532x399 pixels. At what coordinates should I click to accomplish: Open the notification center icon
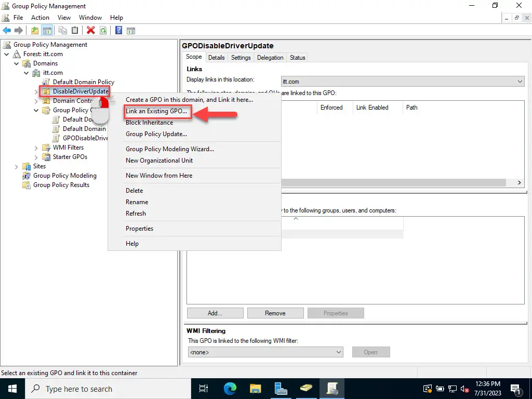(x=516, y=389)
